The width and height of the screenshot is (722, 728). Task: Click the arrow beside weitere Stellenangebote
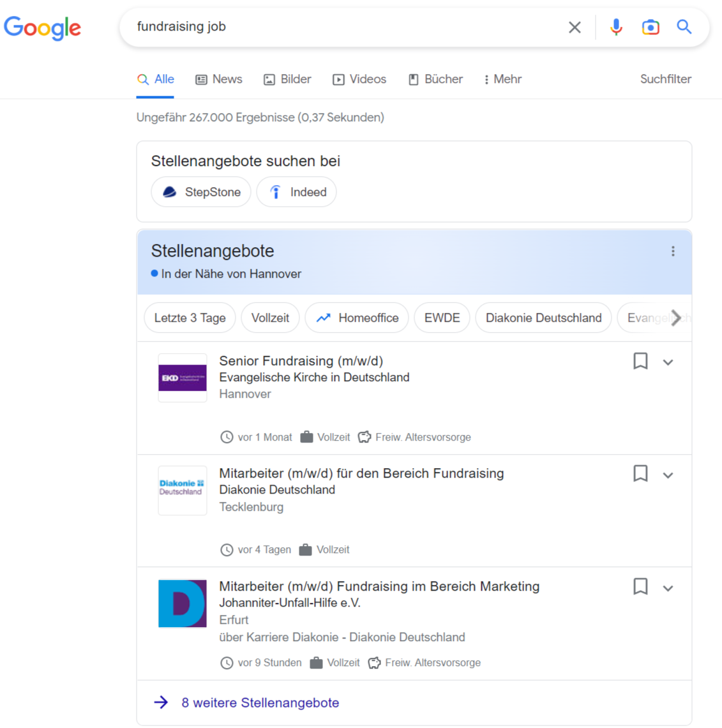point(161,702)
